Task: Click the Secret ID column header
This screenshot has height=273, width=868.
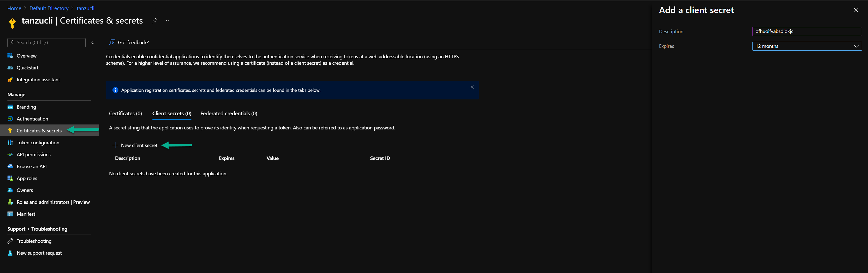Action: click(x=380, y=158)
